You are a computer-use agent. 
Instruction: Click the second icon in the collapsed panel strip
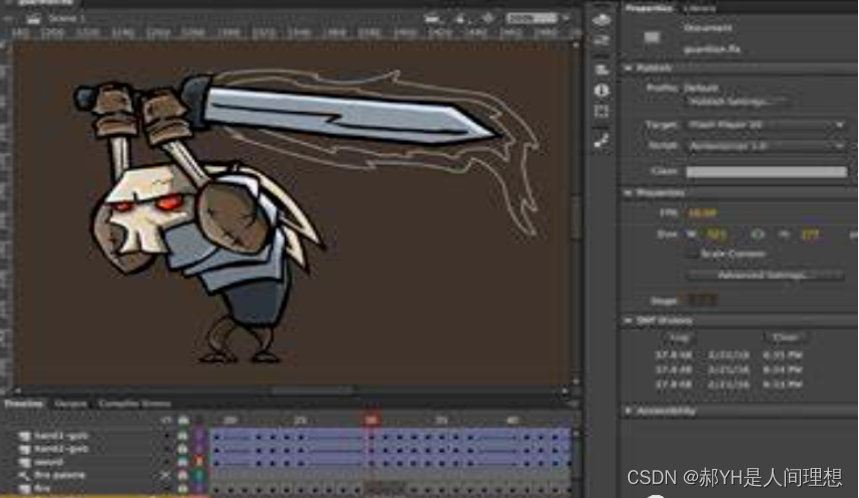click(602, 41)
